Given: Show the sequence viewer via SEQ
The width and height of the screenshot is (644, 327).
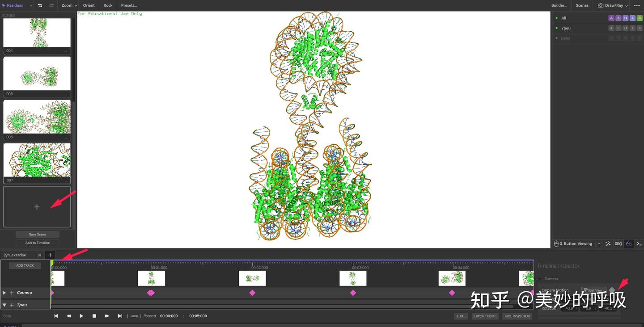Looking at the screenshot, I should (618, 243).
